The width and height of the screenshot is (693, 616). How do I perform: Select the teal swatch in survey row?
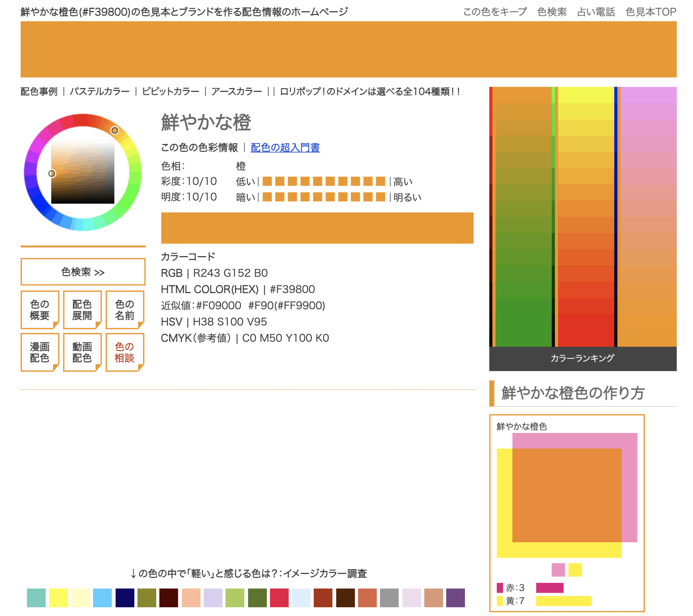36,598
